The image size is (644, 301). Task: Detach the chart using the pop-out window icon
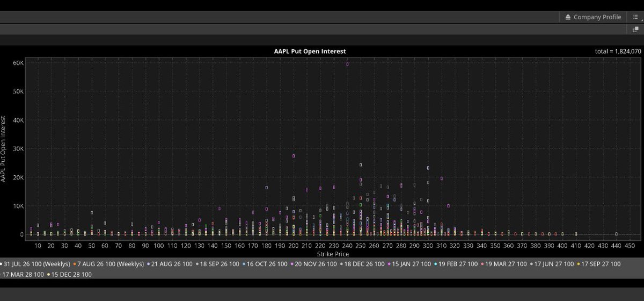click(x=635, y=30)
